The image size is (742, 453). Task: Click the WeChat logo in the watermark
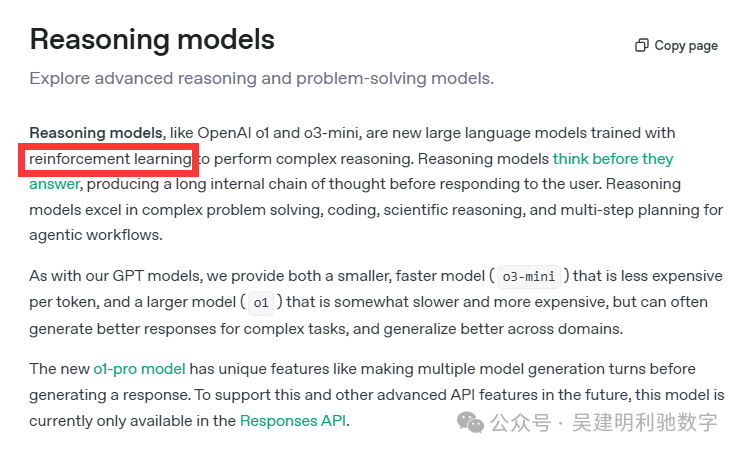(471, 422)
